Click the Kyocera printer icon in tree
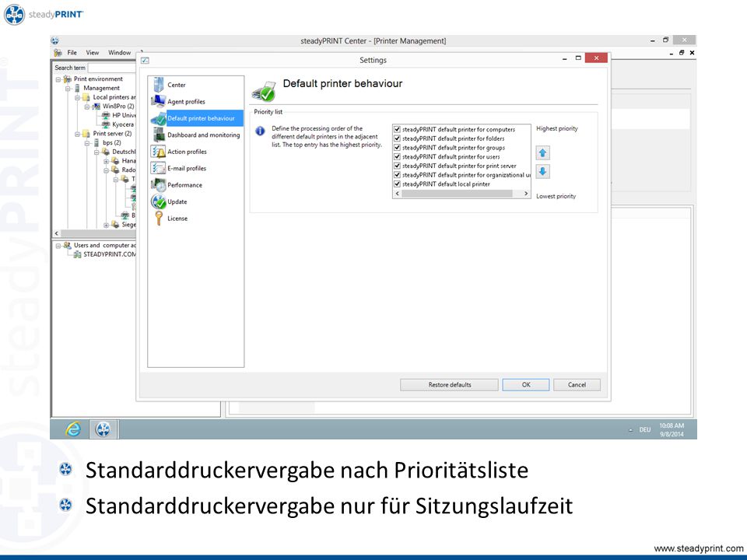The width and height of the screenshot is (747, 560). [107, 124]
